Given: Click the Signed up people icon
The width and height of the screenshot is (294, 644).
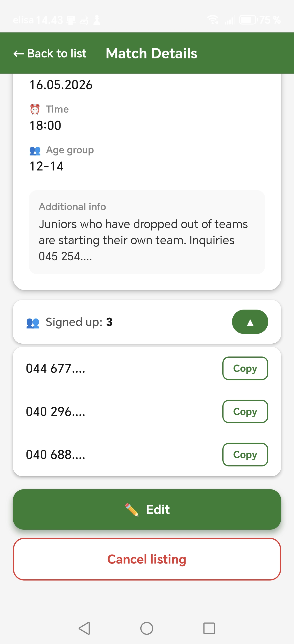Looking at the screenshot, I should 33,323.
